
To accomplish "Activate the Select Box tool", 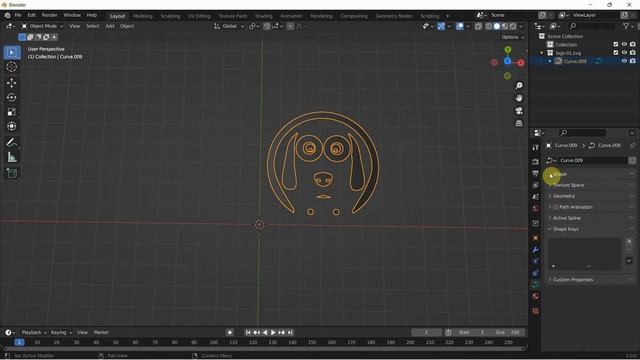I will (12, 53).
